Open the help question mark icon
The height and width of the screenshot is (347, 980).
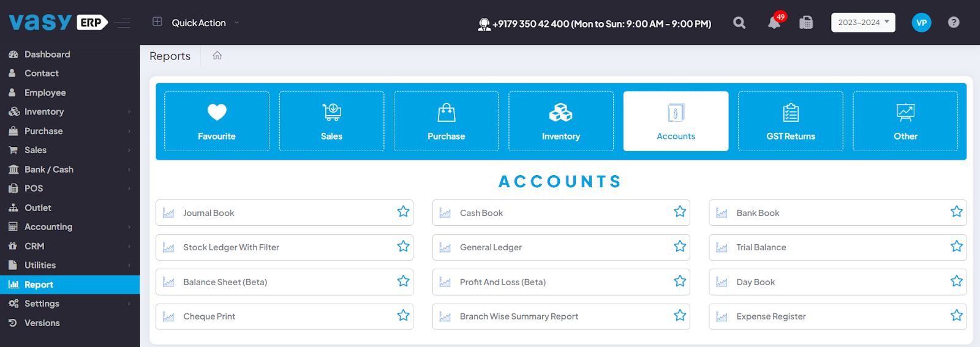(x=954, y=22)
